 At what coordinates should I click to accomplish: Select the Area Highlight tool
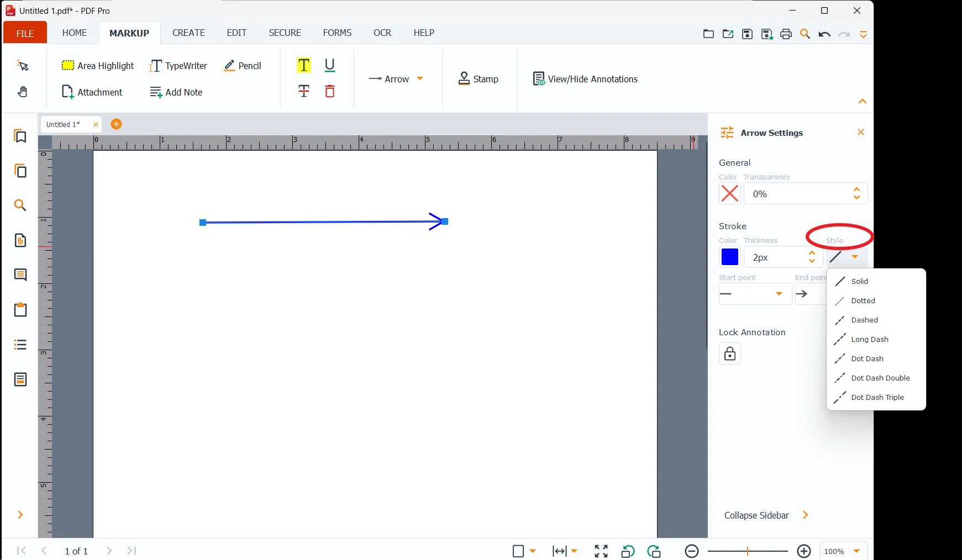tap(98, 66)
